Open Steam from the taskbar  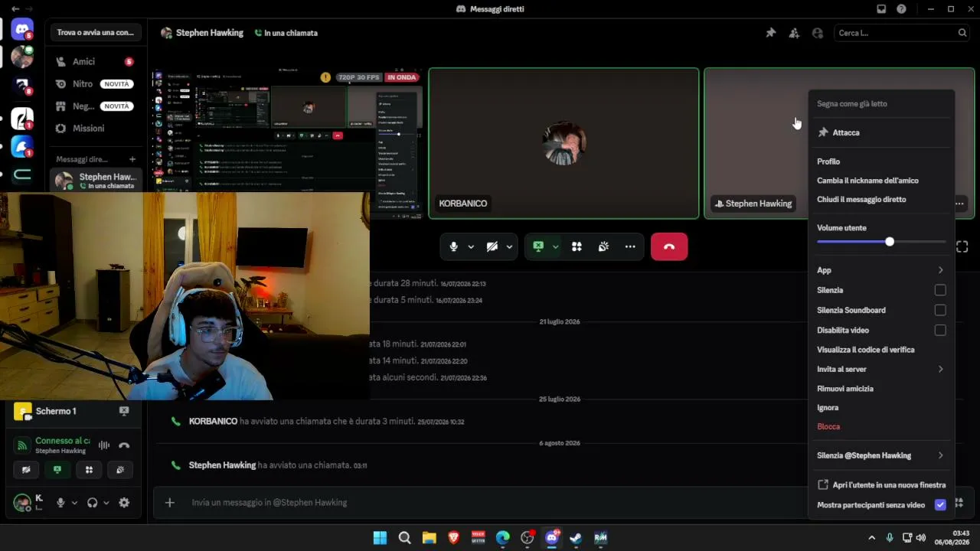point(576,538)
